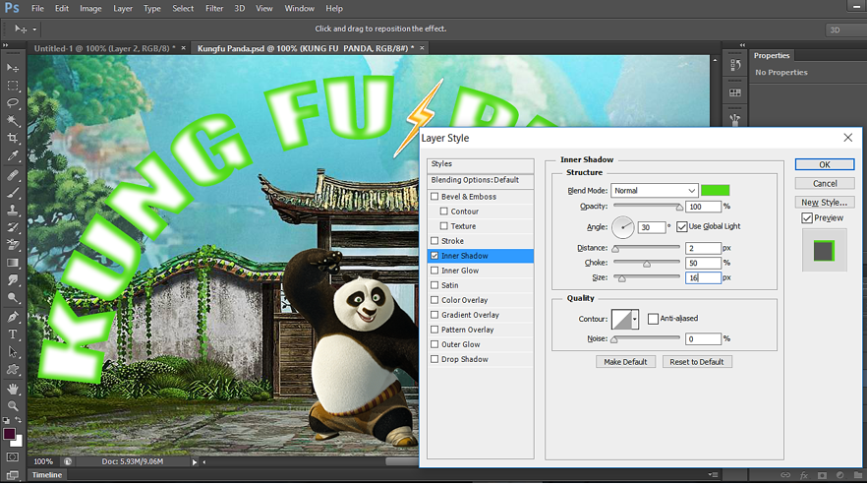Image resolution: width=868 pixels, height=485 pixels.
Task: Select the Hand tool
Action: coord(13,389)
